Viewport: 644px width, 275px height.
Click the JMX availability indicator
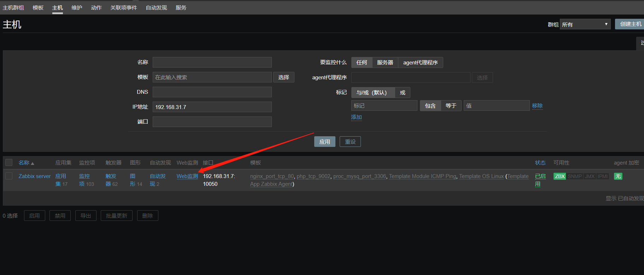590,176
